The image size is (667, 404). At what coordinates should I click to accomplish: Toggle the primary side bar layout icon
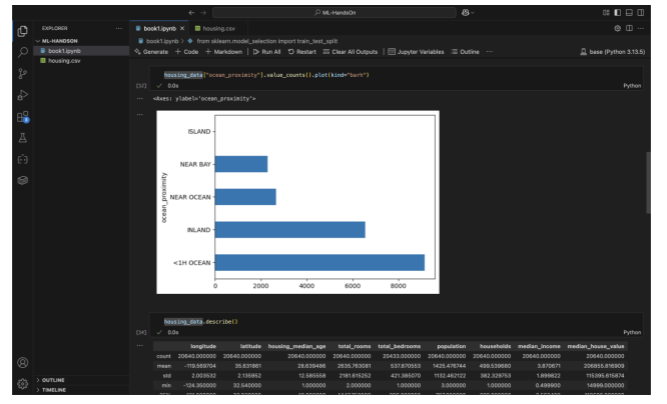pyautogui.click(x=618, y=13)
